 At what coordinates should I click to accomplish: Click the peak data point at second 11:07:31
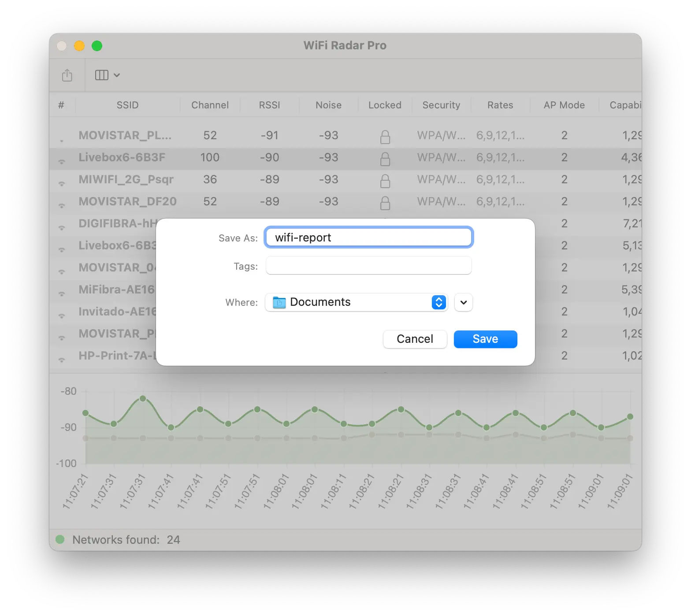143,398
